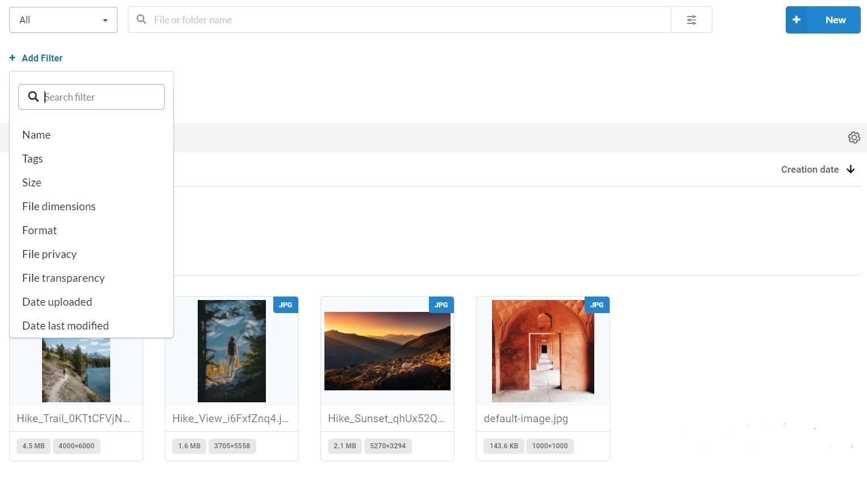Pick the File privacy filter
867x504 pixels.
[49, 254]
